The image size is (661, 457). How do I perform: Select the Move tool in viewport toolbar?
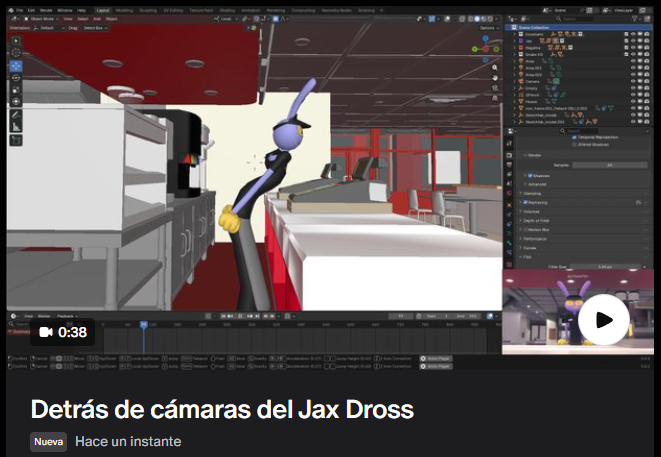click(16, 66)
